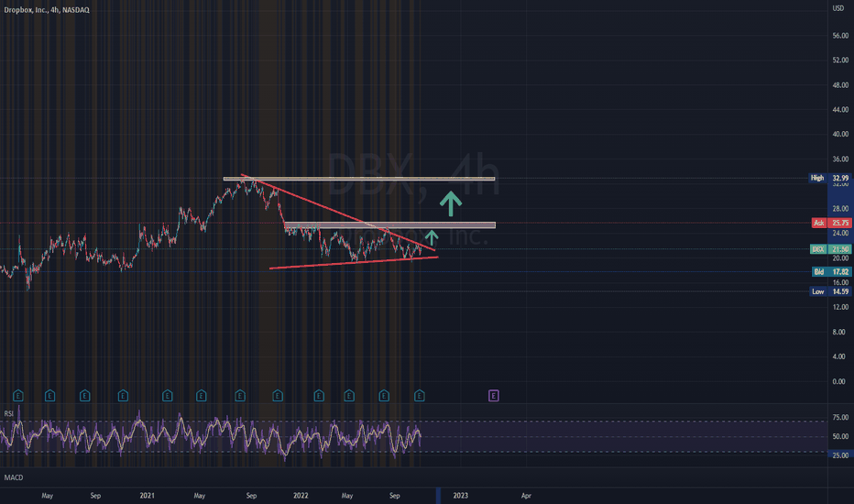This screenshot has width=854, height=504.
Task: Select the rising red support trendline
Action: point(354,263)
